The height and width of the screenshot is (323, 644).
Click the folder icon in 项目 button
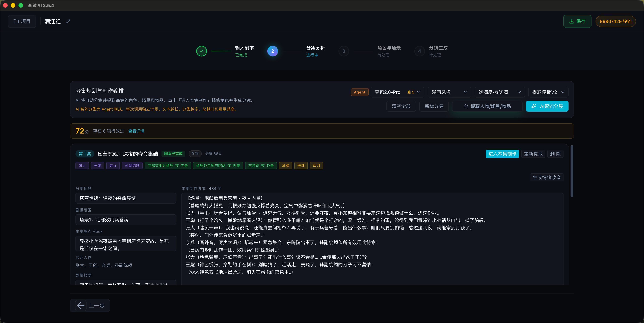click(x=16, y=21)
